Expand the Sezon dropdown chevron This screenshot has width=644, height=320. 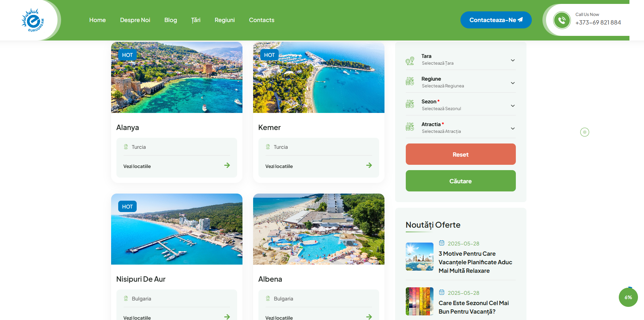pos(512,106)
